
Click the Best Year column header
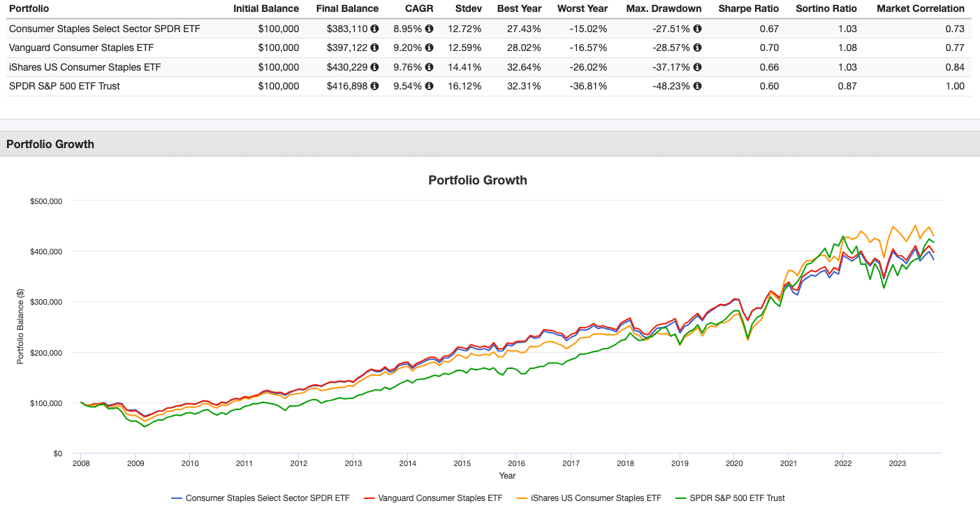[x=520, y=9]
